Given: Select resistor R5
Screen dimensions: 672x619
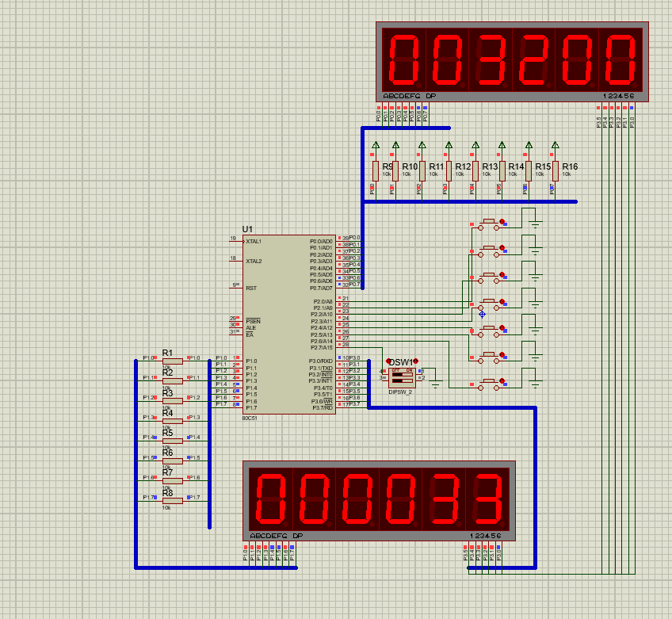Looking at the screenshot, I should point(173,441).
